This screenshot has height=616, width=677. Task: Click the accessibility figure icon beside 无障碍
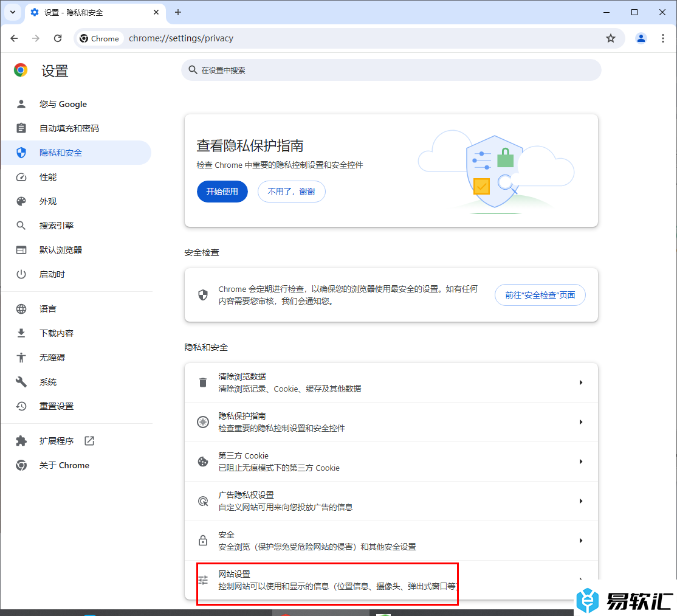(21, 358)
